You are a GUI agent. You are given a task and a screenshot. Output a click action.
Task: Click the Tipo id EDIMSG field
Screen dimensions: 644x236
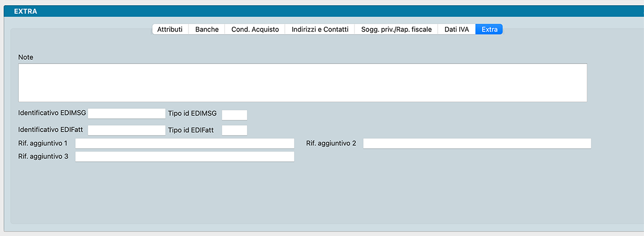tap(234, 115)
